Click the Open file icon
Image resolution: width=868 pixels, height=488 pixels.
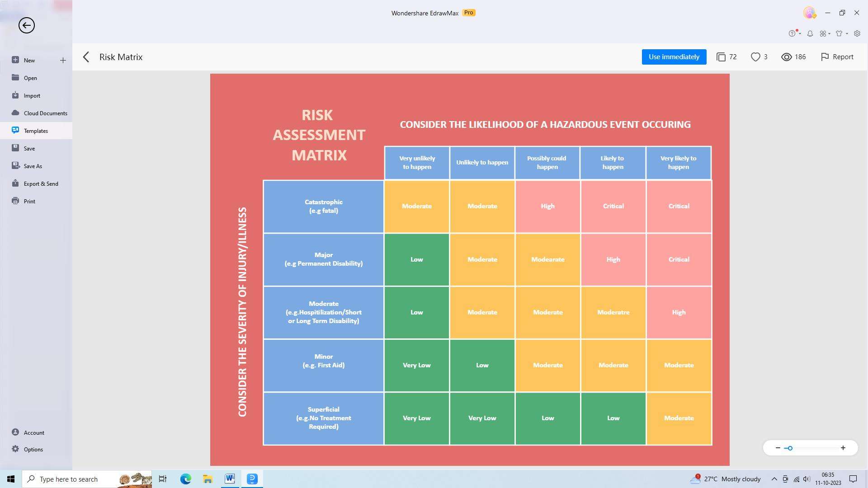(x=15, y=77)
